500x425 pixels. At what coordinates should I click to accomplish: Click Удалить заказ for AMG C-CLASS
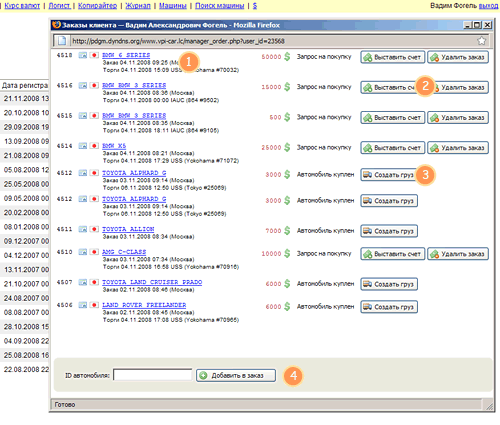[x=458, y=254]
